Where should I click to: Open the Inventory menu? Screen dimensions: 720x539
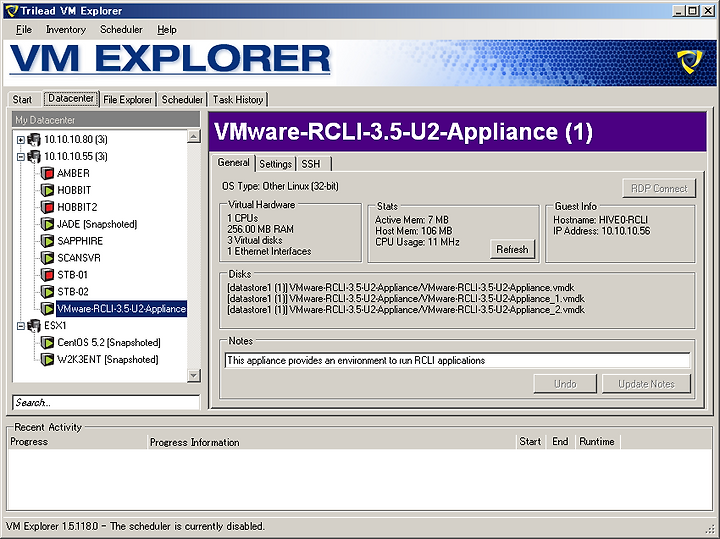[x=66, y=30]
